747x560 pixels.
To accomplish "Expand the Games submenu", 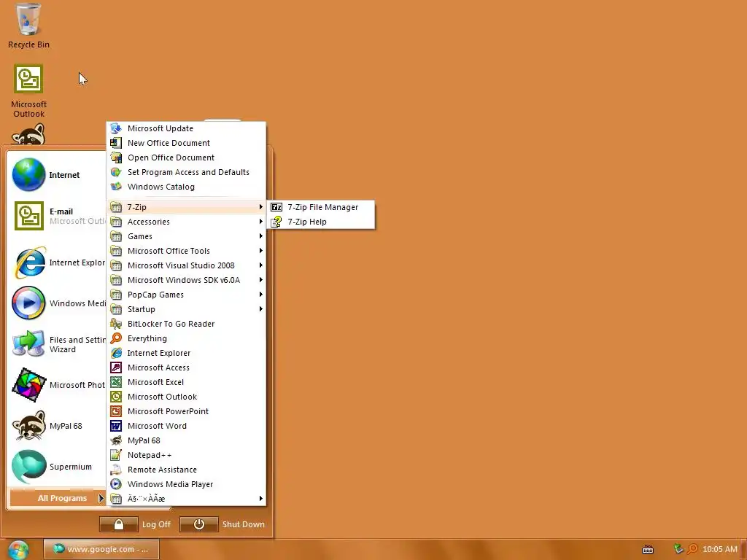I will pyautogui.click(x=186, y=237).
